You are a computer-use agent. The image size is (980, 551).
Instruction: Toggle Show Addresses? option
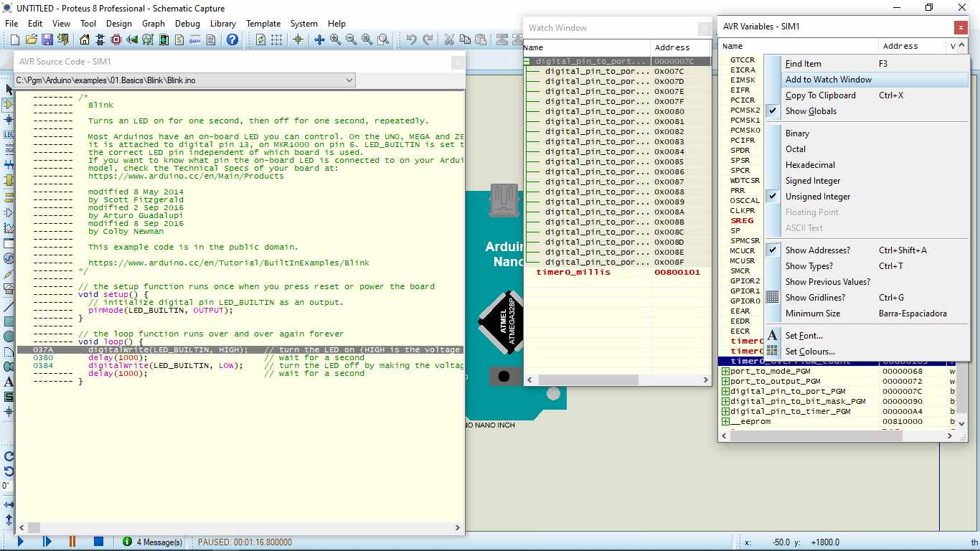pos(867,250)
